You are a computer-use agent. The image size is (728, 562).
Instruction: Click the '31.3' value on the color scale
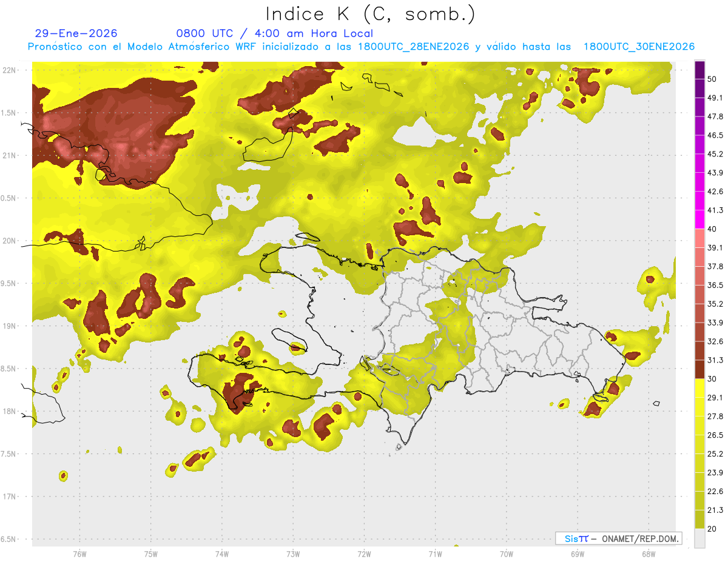tap(715, 360)
